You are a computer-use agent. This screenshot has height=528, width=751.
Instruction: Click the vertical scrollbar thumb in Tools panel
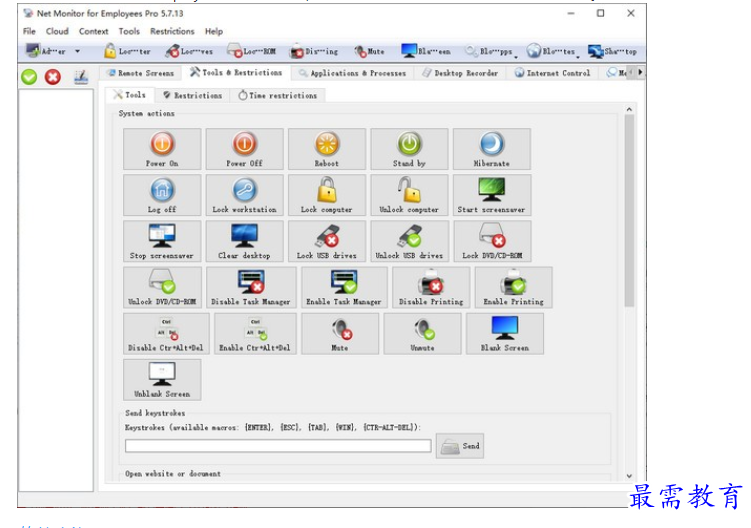(629, 211)
